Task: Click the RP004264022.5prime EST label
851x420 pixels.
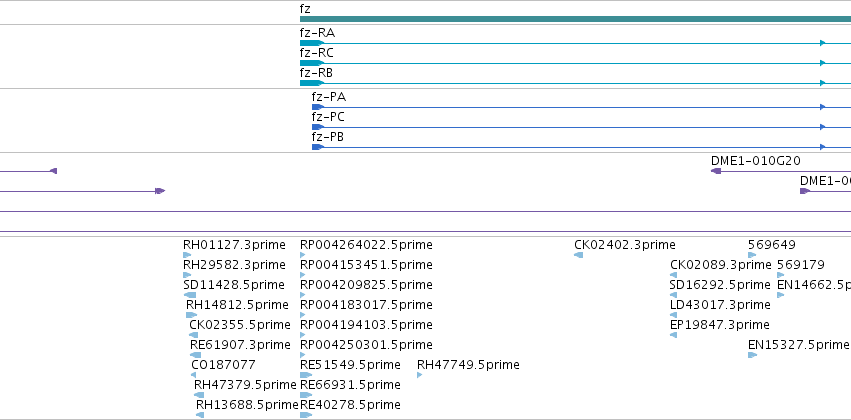Action: 366,245
